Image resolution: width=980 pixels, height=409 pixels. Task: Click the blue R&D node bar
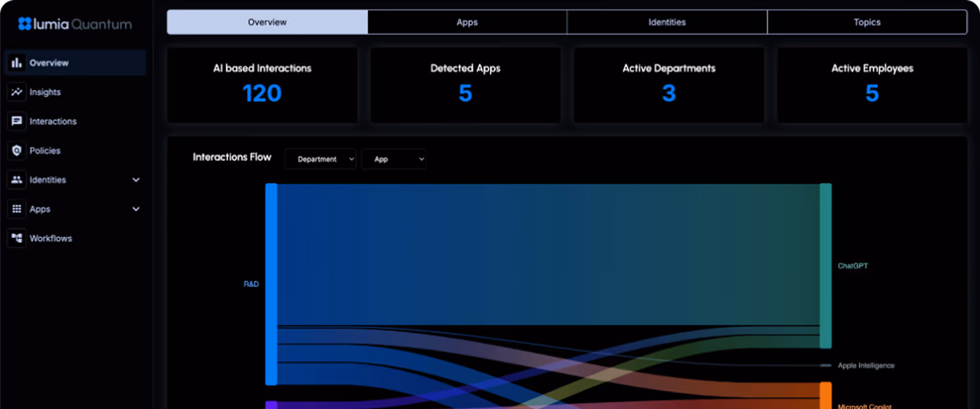pyautogui.click(x=271, y=284)
